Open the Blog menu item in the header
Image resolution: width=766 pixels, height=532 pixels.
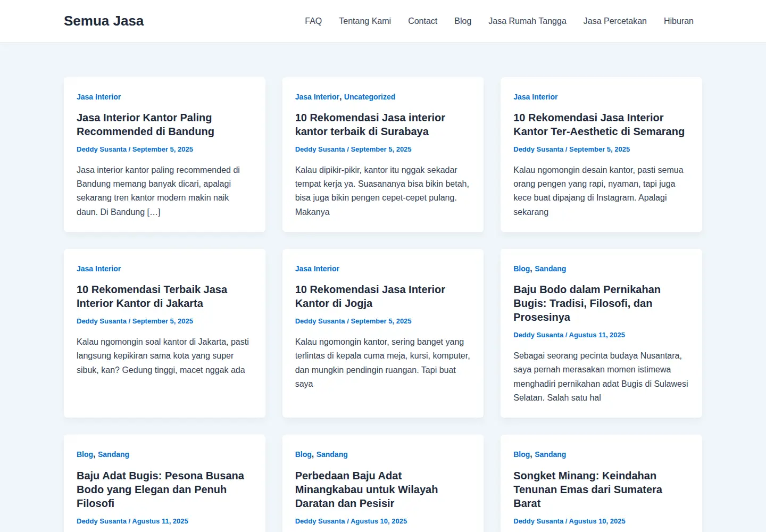tap(463, 21)
